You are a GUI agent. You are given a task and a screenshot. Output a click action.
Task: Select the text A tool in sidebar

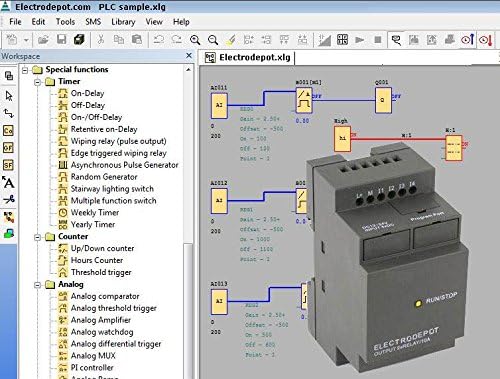coord(8,182)
